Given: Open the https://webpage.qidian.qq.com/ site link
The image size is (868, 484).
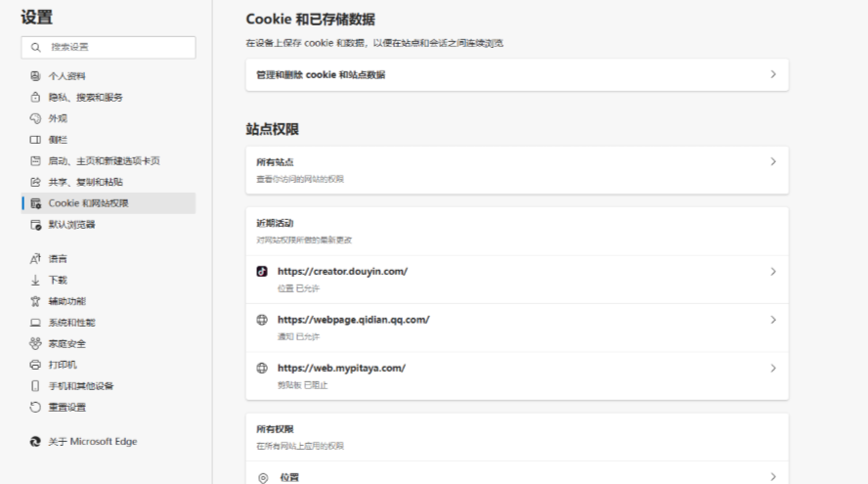Looking at the screenshot, I should pos(353,320).
